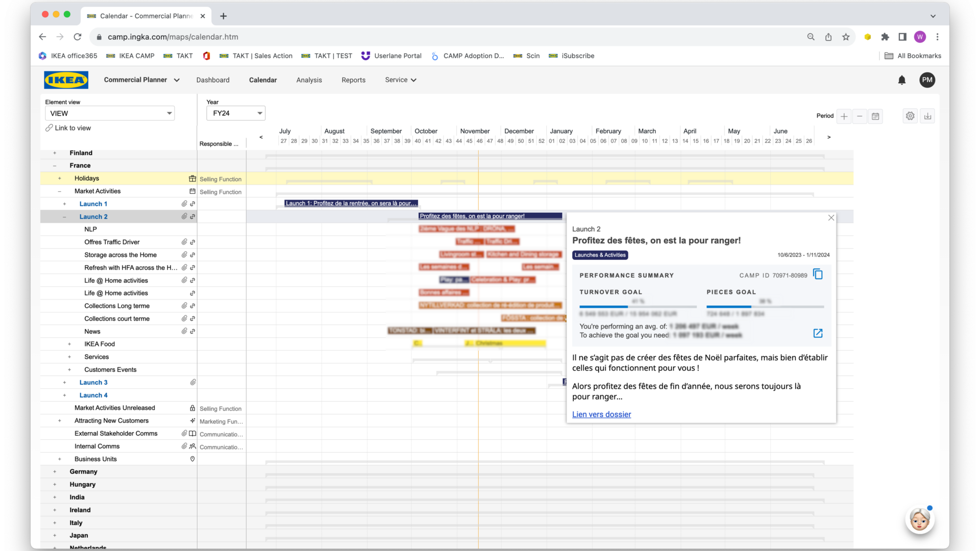Click the Turnover Goal progress bar
This screenshot has width=980, height=551.
click(x=638, y=307)
